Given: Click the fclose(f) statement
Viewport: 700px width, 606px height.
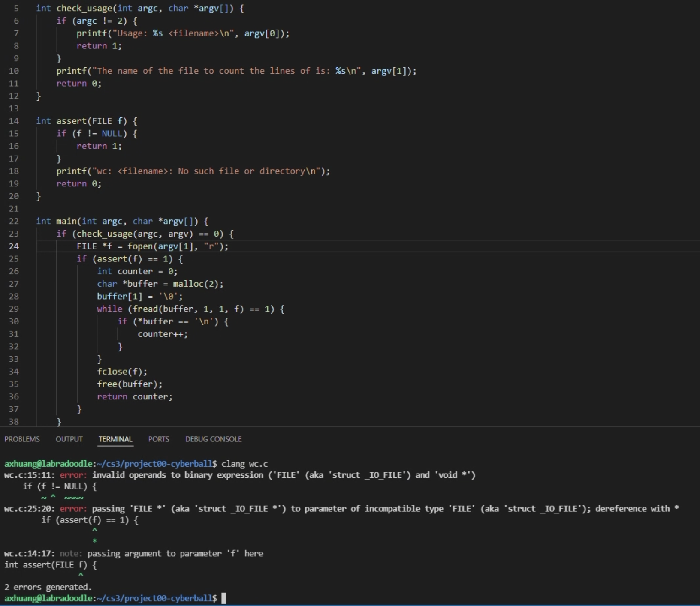Looking at the screenshot, I should [x=122, y=372].
